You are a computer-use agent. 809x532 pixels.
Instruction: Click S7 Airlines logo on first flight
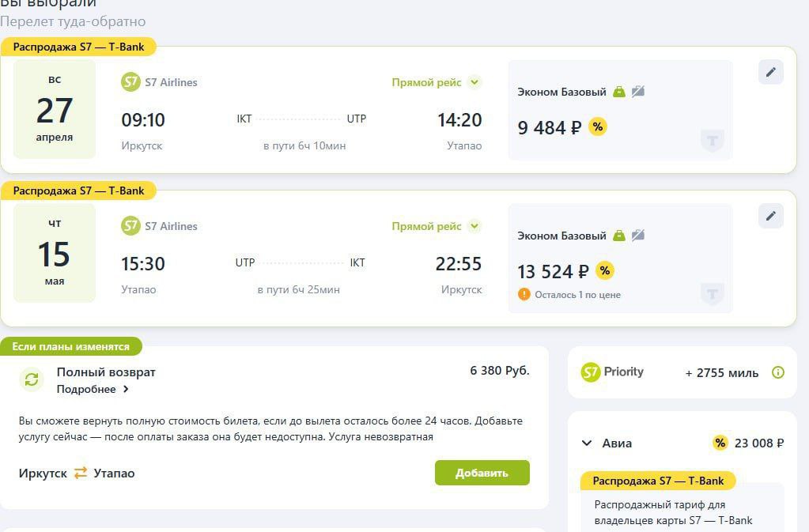coord(130,82)
